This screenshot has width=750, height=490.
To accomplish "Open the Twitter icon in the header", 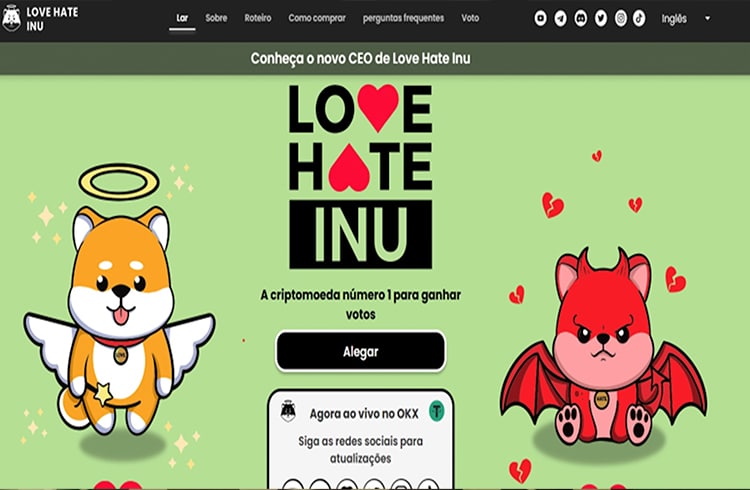I will [601, 19].
